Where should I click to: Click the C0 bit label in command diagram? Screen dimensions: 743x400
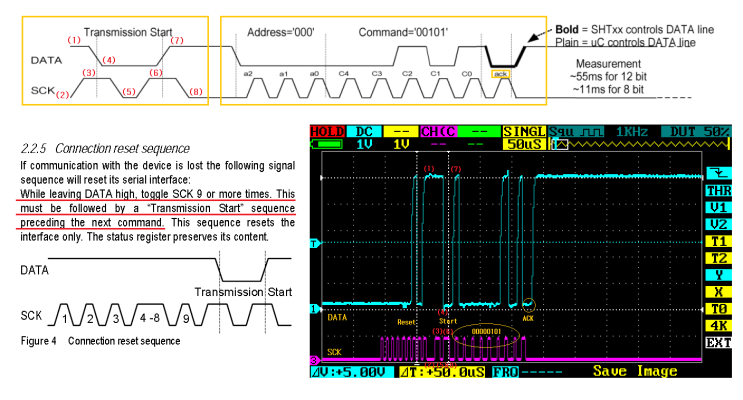[467, 73]
